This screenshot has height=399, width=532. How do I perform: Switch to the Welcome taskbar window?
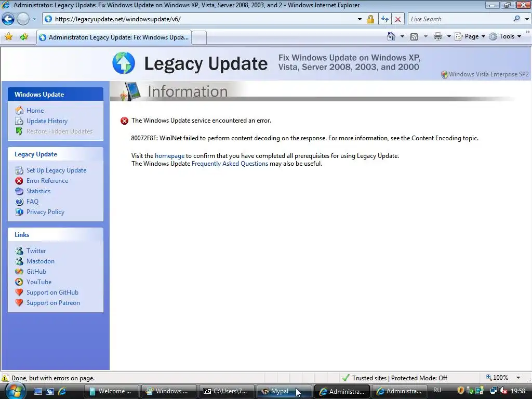(x=111, y=391)
